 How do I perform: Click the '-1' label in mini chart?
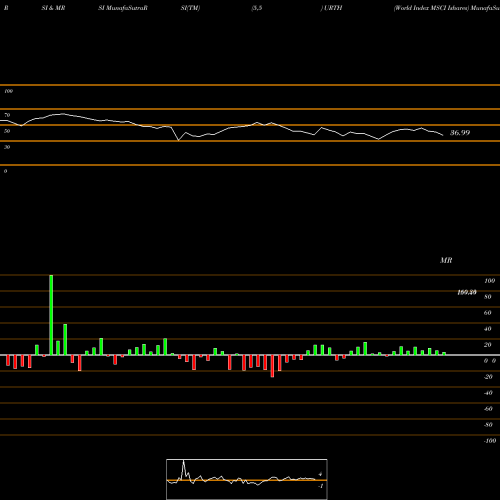tap(321, 486)
